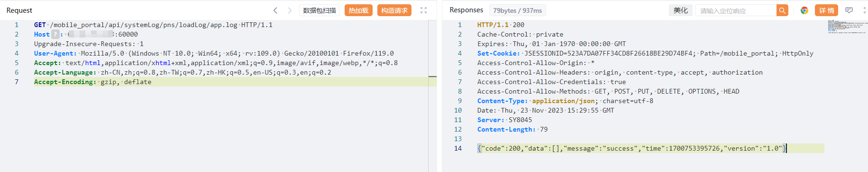Image resolution: width=868 pixels, height=172 pixels.
Task: Open the response in Chrome browser icon
Action: pyautogui.click(x=804, y=10)
